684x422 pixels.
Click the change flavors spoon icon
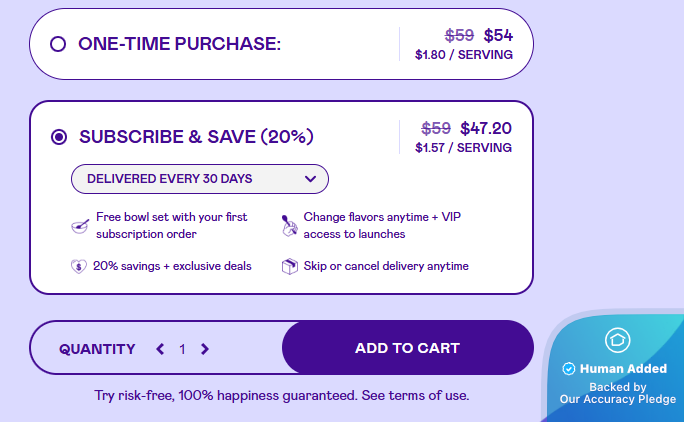click(x=289, y=226)
